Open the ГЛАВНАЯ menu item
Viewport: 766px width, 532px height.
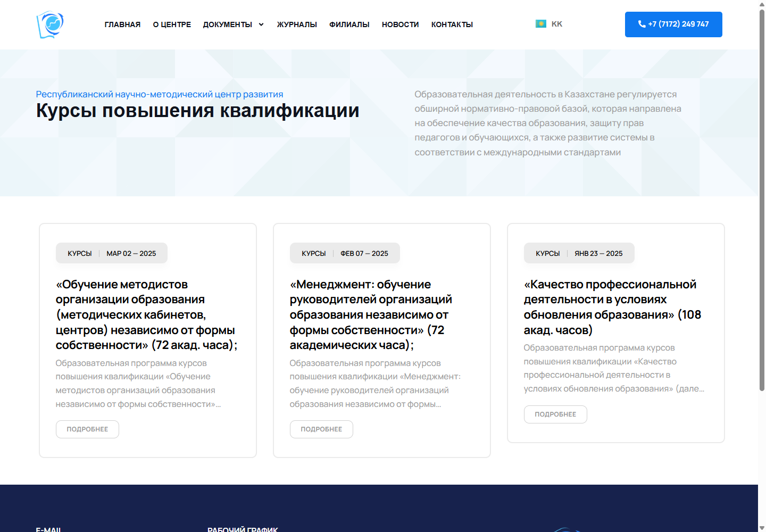122,24
